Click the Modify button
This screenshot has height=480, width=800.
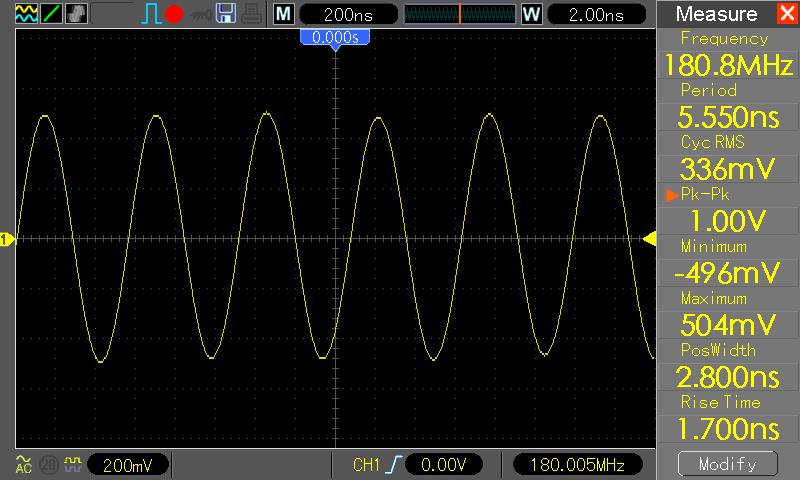tap(728, 464)
